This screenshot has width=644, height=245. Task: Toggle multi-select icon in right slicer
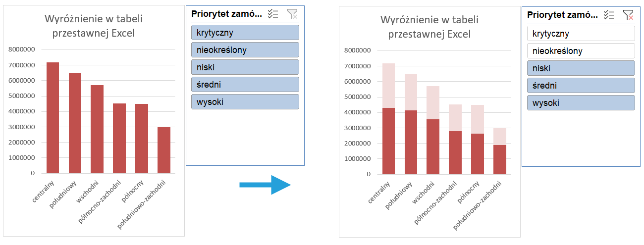pyautogui.click(x=609, y=15)
